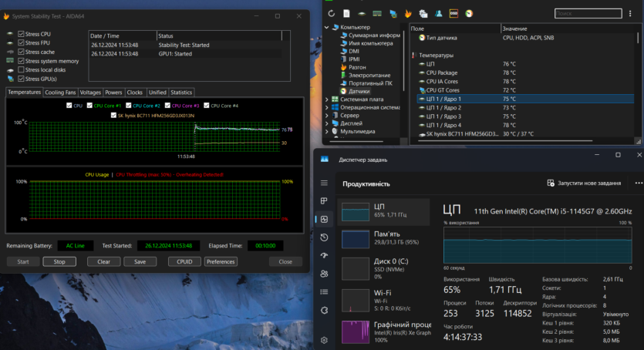
Task: Expand the Дисплей tree node
Action: click(327, 123)
